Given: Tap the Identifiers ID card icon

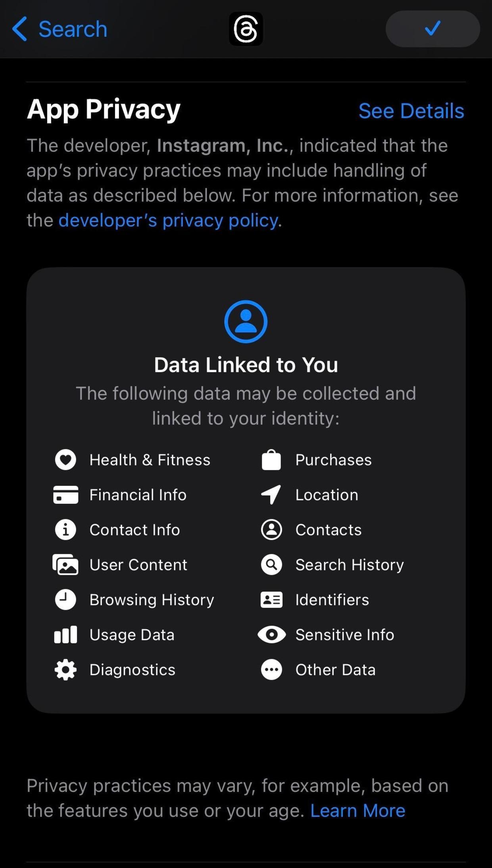Looking at the screenshot, I should coord(271,599).
